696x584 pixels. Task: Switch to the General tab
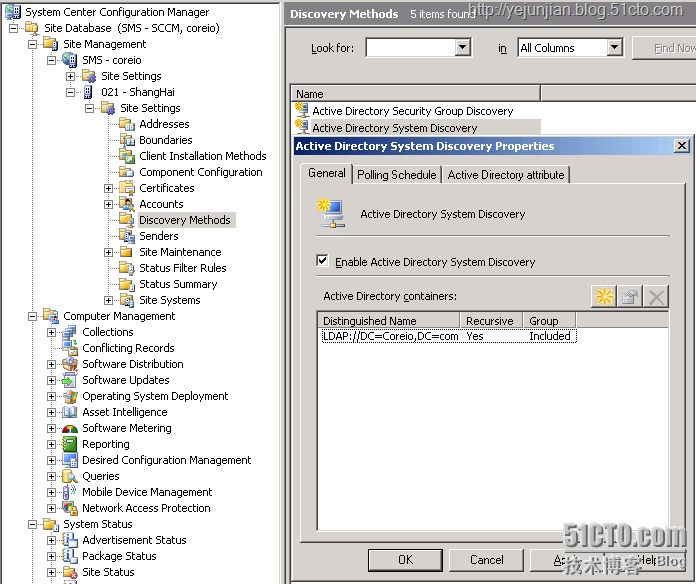pyautogui.click(x=327, y=173)
